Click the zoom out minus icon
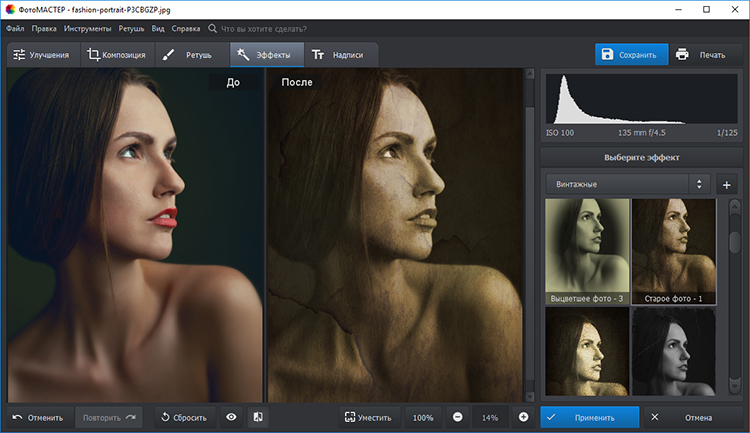The width and height of the screenshot is (750, 433). click(x=457, y=417)
